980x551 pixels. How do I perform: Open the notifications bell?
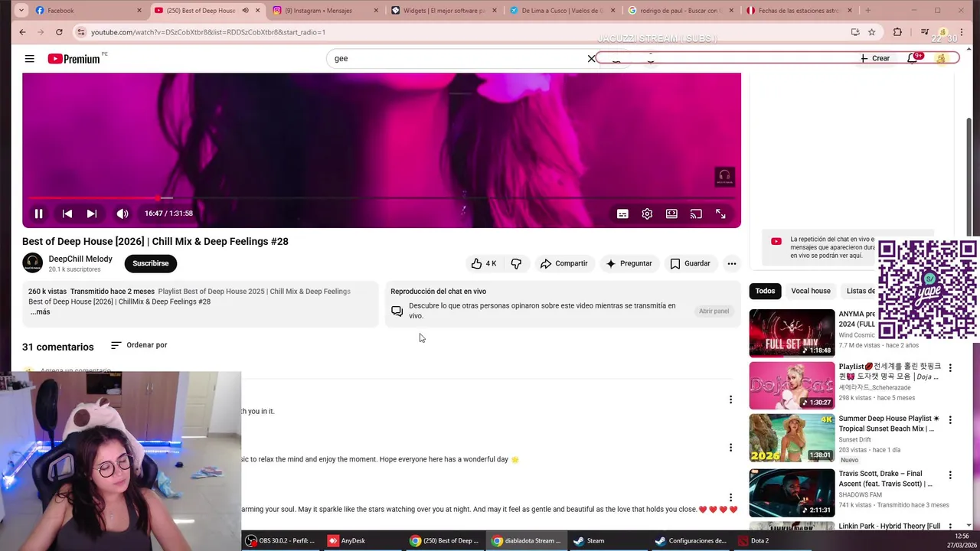pos(913,58)
